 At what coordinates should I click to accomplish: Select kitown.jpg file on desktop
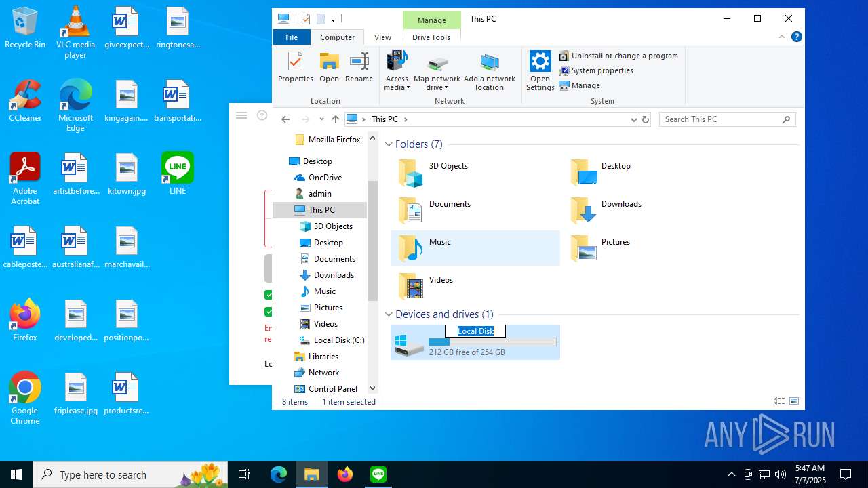[127, 174]
